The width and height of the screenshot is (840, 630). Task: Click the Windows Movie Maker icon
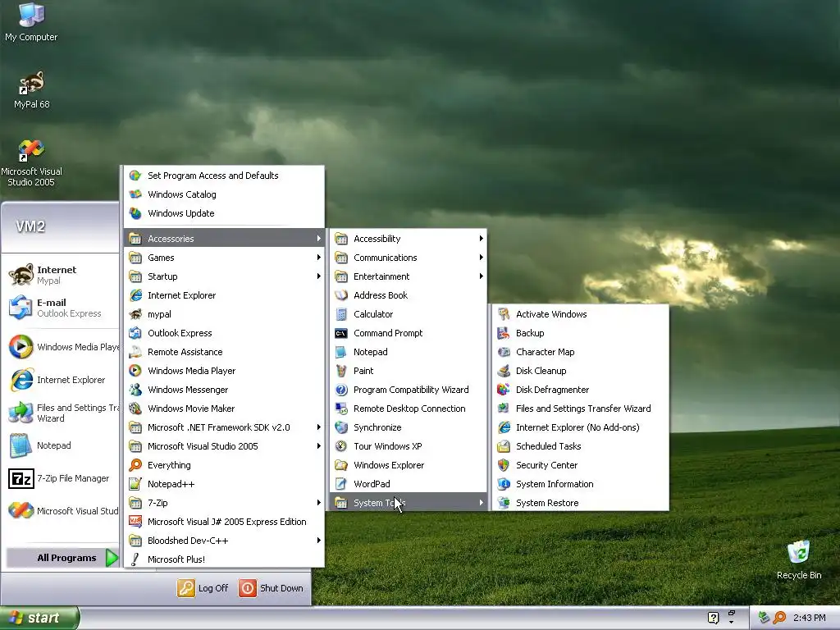135,409
